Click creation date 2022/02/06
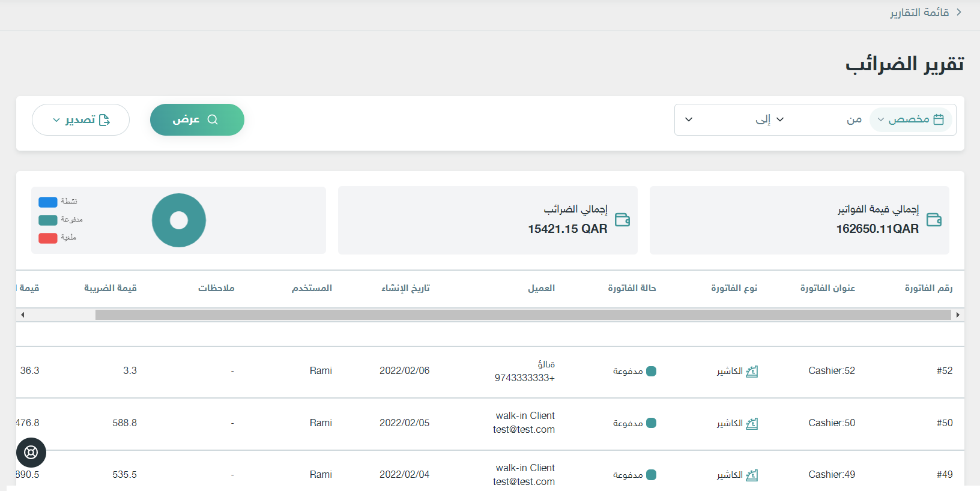 pyautogui.click(x=405, y=371)
